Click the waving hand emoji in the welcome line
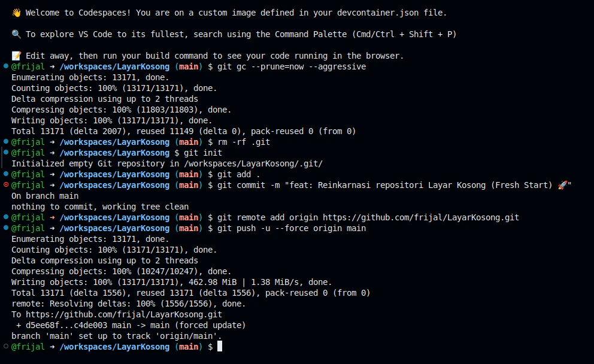Screen dimensions: 594x364 click(16, 13)
